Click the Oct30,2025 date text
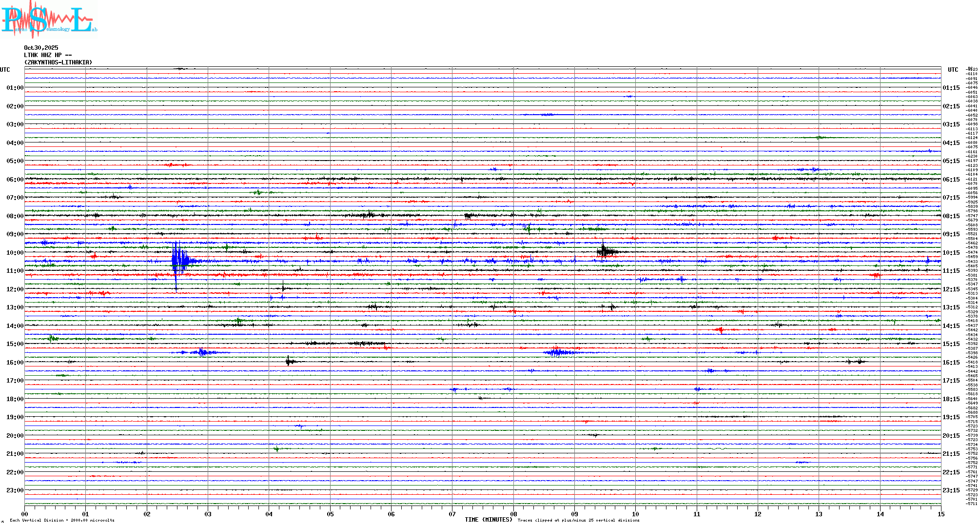Screen dimensions: 980x527 [x=41, y=48]
